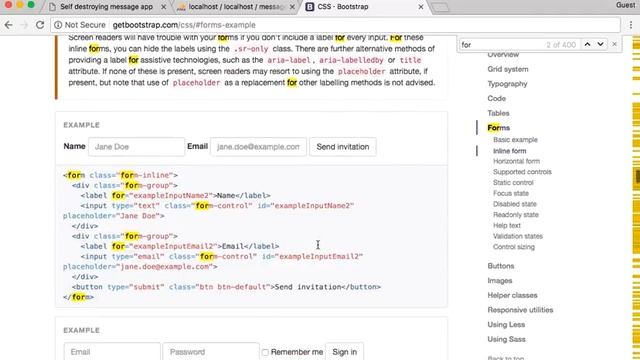Open Supported controls subsection
640x360 pixels.
522,172
